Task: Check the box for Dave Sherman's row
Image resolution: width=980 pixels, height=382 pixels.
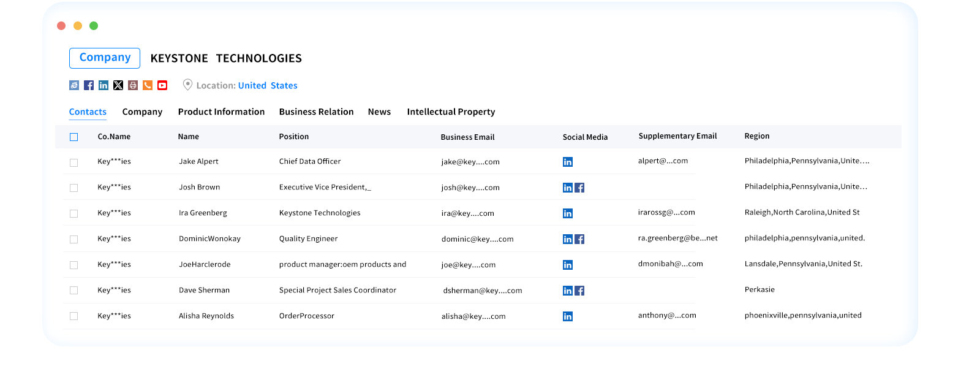Action: coord(74,291)
